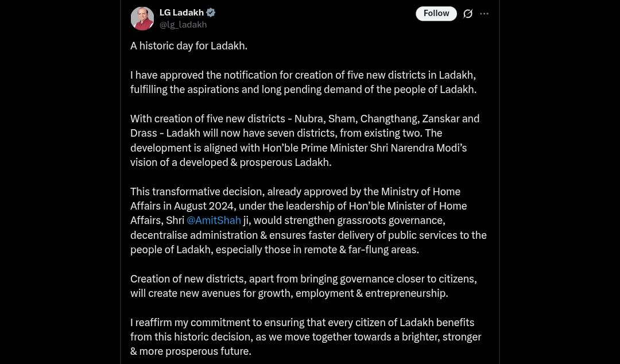This screenshot has height=364, width=620.
Task: Click the paragraph about approving the notification
Action: (x=303, y=82)
